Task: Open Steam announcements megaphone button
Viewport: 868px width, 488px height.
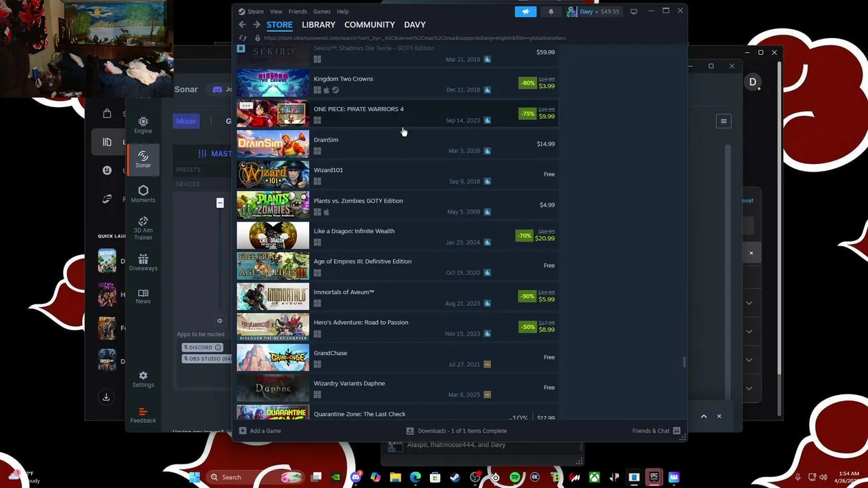Action: pos(526,12)
